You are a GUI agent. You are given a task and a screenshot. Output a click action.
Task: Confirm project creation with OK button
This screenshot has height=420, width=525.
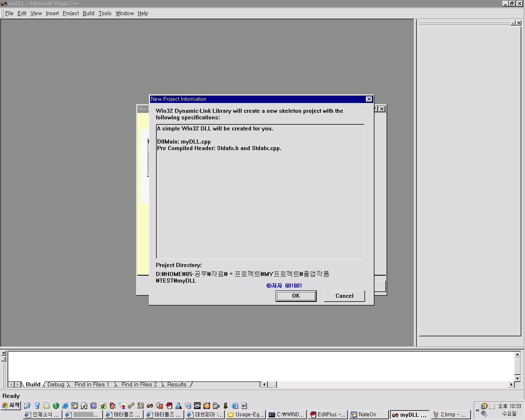click(296, 296)
